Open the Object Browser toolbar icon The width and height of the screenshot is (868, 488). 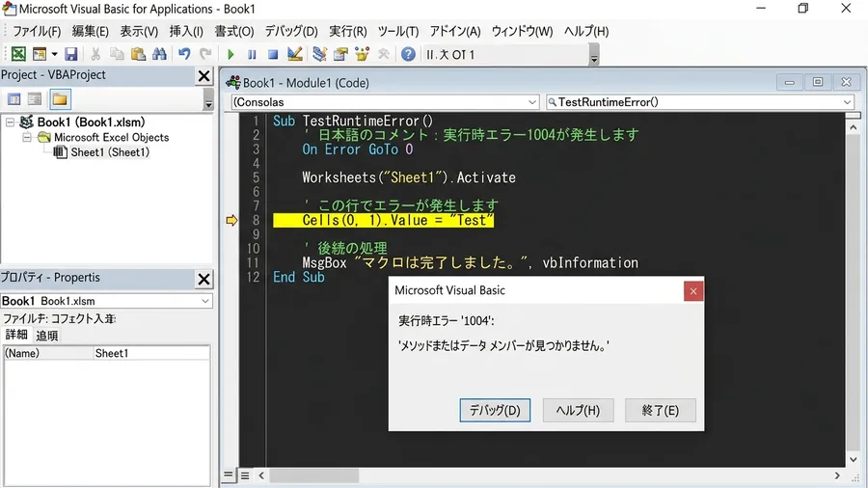pos(362,54)
